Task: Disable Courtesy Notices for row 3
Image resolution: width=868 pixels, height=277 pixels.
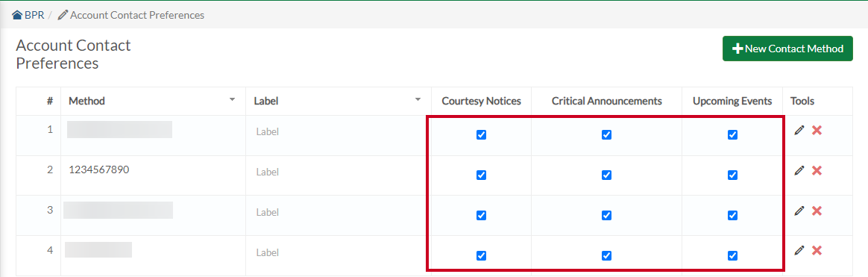Action: pos(481,215)
